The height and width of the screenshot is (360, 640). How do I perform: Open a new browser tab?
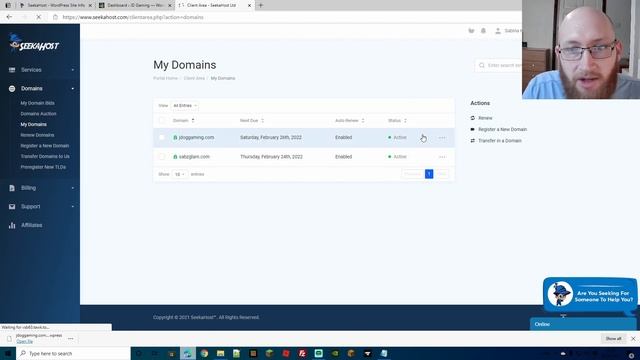(261, 5)
